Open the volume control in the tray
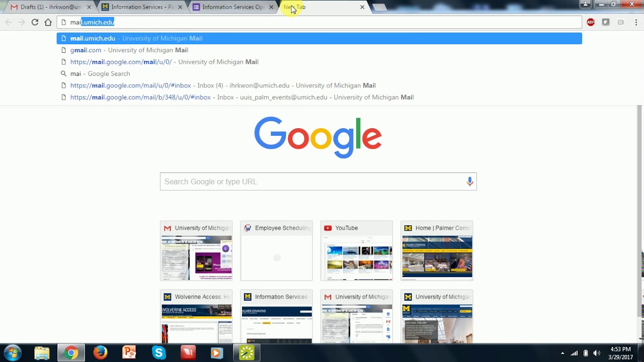The image size is (644, 362). coord(597,353)
